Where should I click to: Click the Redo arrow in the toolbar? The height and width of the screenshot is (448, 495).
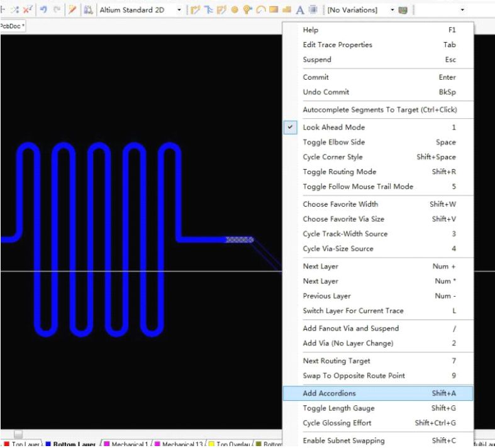click(55, 10)
